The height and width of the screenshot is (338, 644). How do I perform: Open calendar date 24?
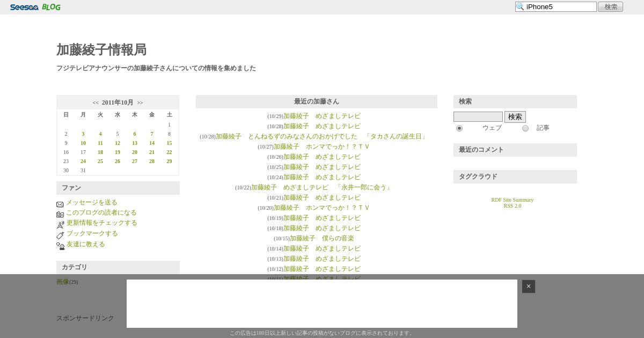(x=83, y=161)
